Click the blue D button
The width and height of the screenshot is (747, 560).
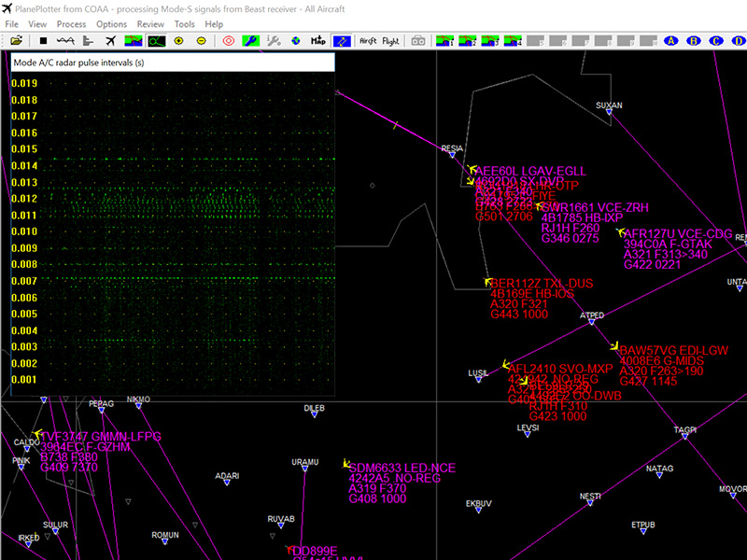[x=739, y=41]
